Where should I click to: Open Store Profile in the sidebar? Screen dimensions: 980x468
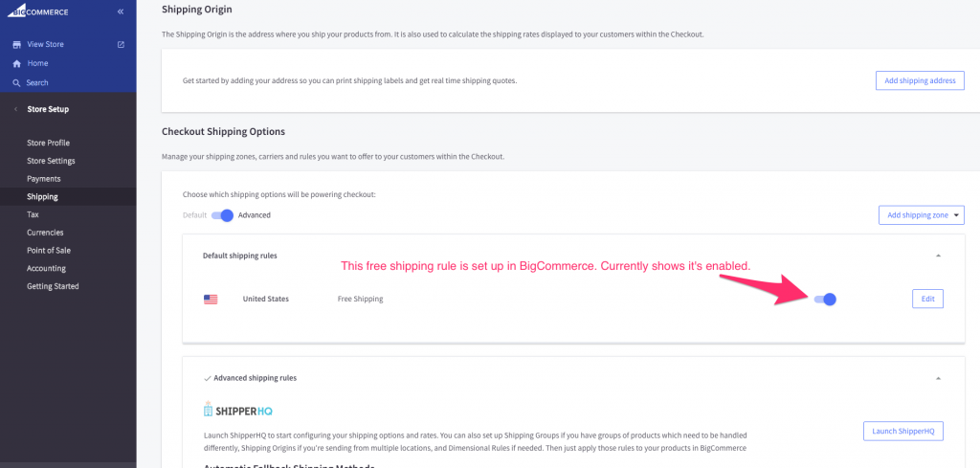point(48,143)
